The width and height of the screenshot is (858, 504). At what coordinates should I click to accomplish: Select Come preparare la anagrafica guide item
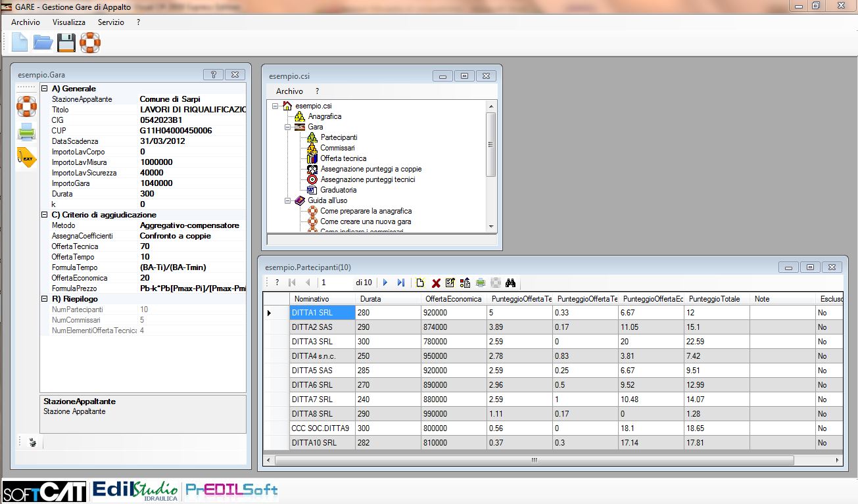pyautogui.click(x=366, y=211)
